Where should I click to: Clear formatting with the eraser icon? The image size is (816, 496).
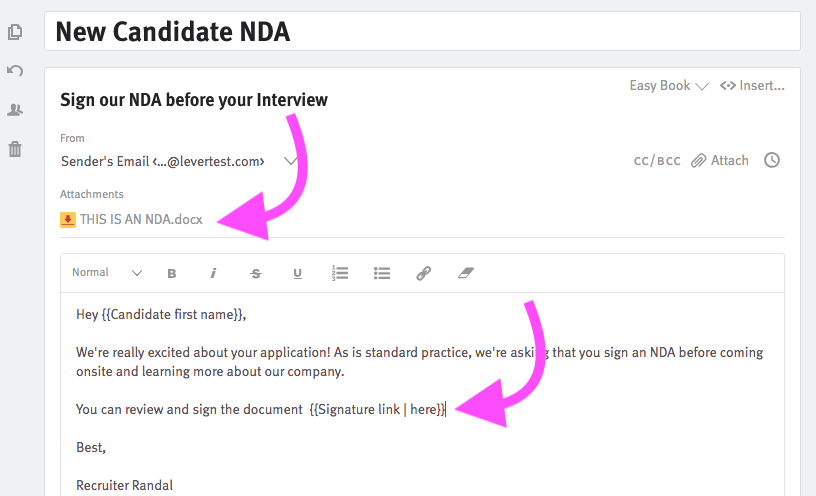pos(466,273)
